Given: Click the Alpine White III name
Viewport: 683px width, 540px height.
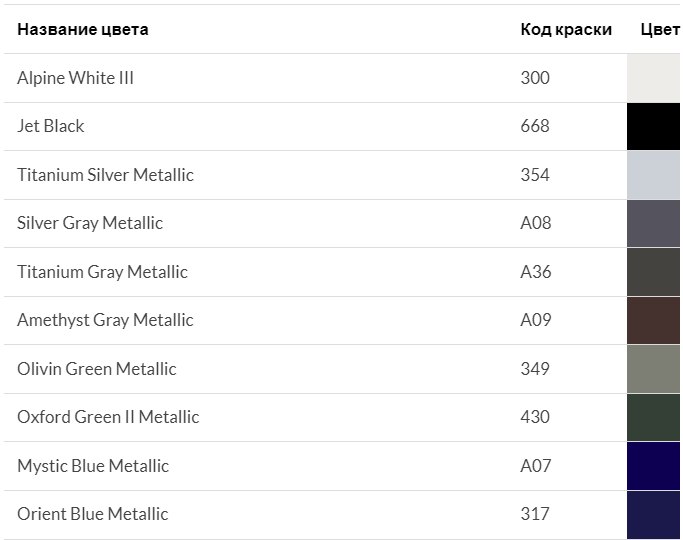Looking at the screenshot, I should tap(75, 78).
